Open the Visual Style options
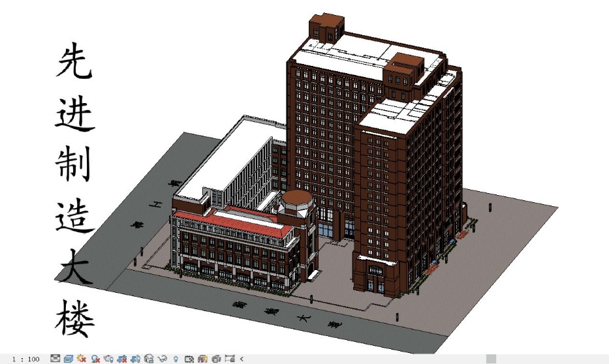The width and height of the screenshot is (609, 364). tap(69, 359)
